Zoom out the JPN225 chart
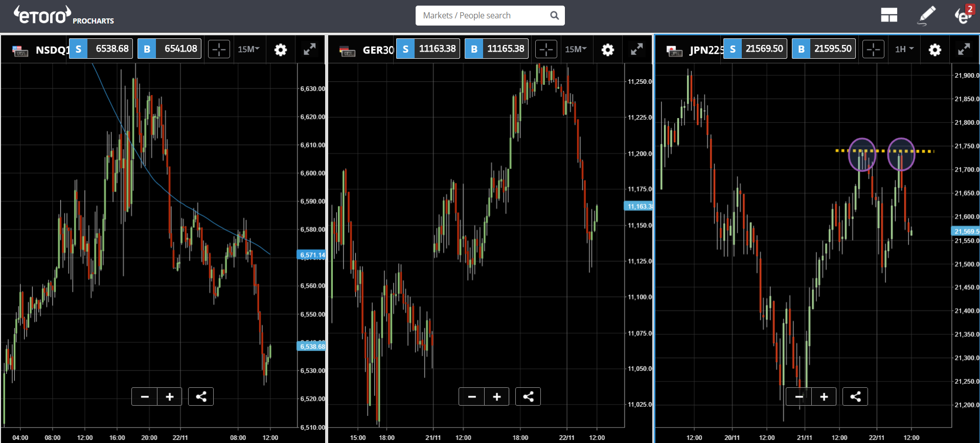 point(799,397)
